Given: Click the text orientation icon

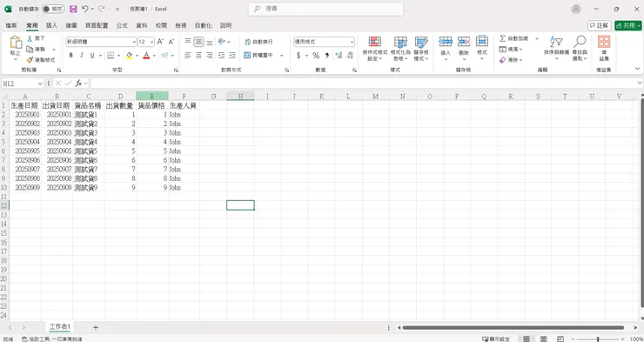Looking at the screenshot, I should click(x=222, y=42).
